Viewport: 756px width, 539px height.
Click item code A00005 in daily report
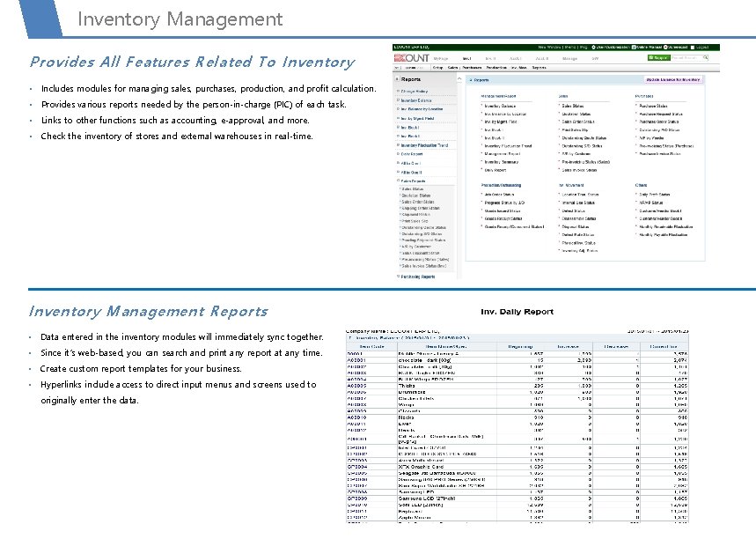tap(356, 386)
